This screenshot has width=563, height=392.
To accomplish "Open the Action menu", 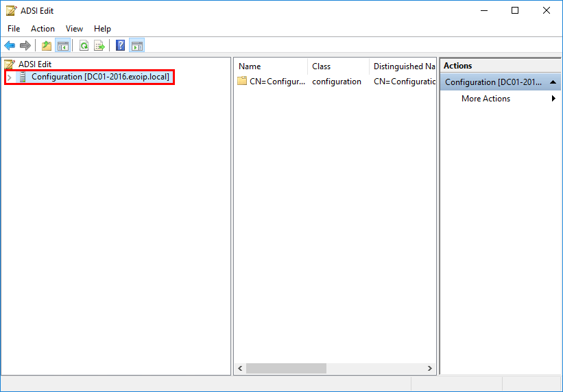I will [43, 29].
